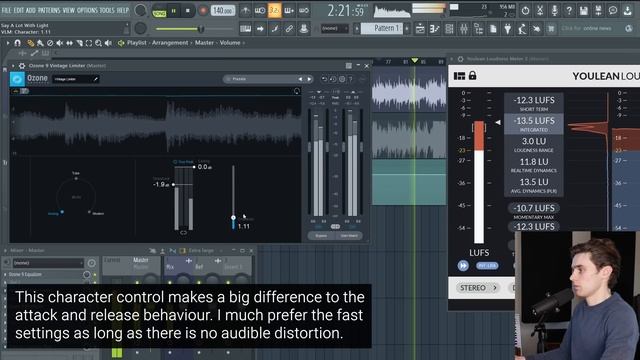Image resolution: width=640 pixels, height=360 pixels.
Task: Open the chat speech-bubble icon
Action: [613, 11]
